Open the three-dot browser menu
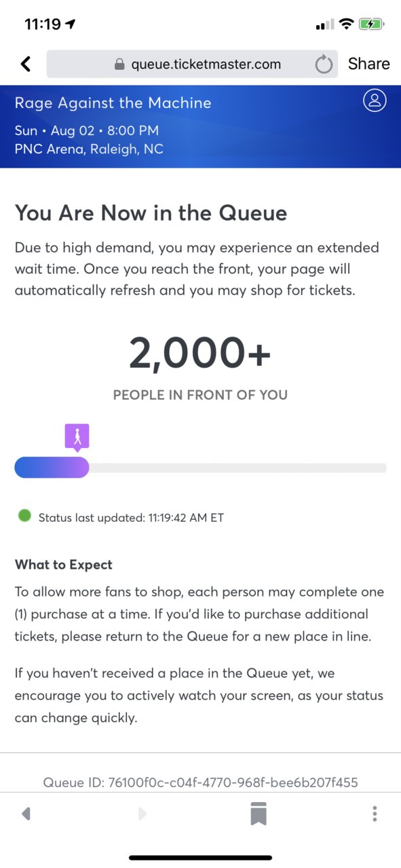Screen dimensions: 401x868 point(375,814)
